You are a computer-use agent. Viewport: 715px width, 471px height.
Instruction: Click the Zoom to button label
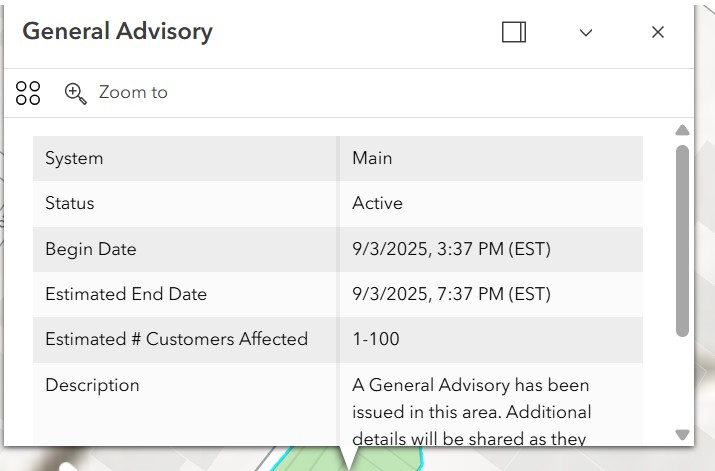click(x=133, y=93)
